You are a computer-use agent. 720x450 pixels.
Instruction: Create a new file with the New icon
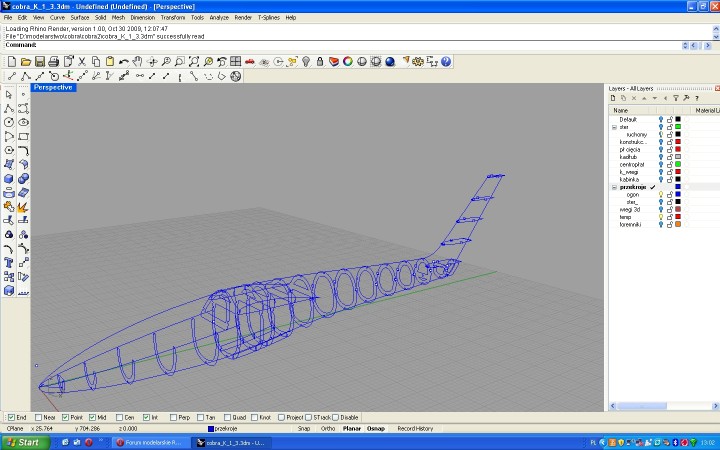[x=12, y=62]
